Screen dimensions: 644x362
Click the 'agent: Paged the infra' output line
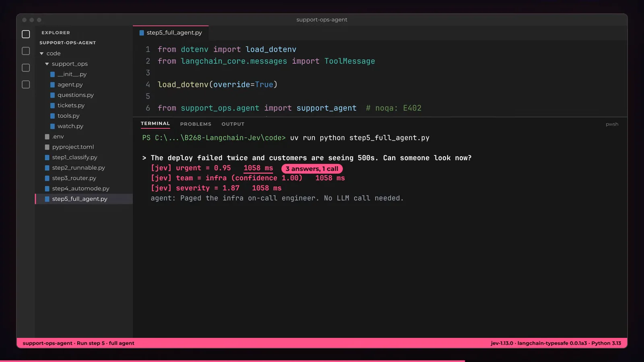(x=277, y=198)
